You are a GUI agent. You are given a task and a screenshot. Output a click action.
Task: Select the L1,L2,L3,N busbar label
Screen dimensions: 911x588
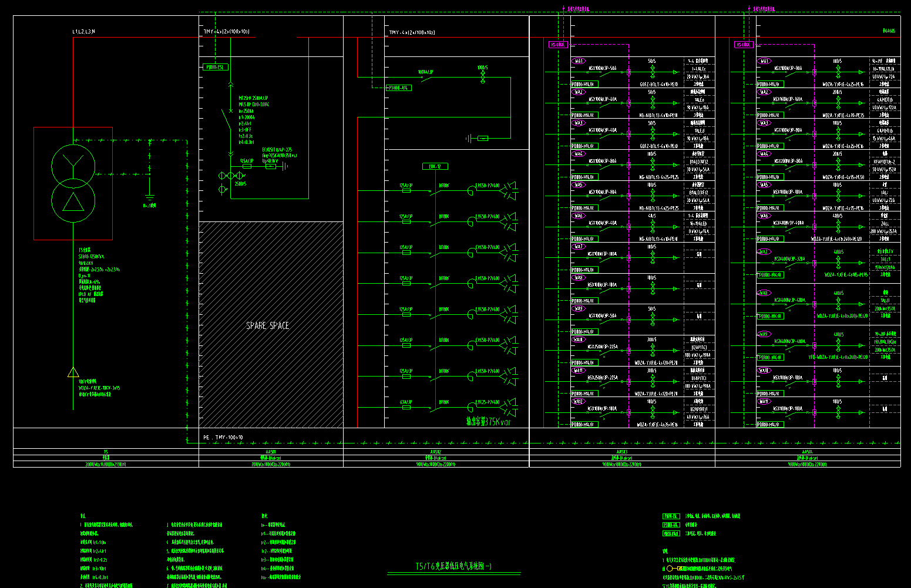coord(83,32)
